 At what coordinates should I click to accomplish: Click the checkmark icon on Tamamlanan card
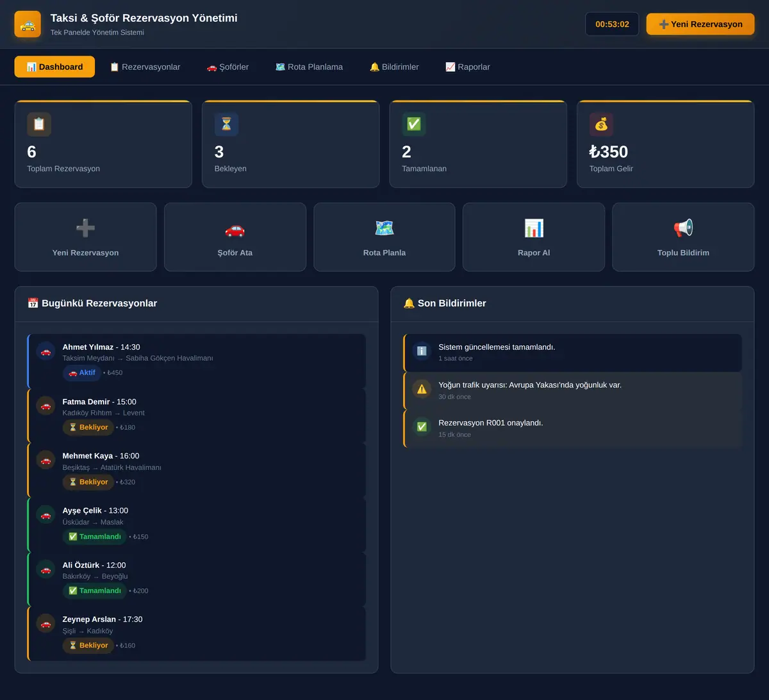414,124
